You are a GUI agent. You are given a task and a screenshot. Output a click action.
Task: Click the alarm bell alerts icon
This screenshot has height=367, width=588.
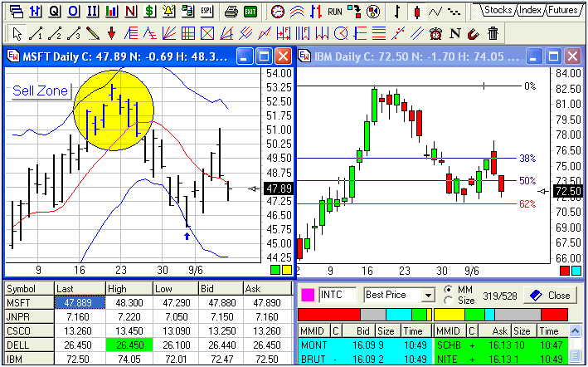point(168,12)
